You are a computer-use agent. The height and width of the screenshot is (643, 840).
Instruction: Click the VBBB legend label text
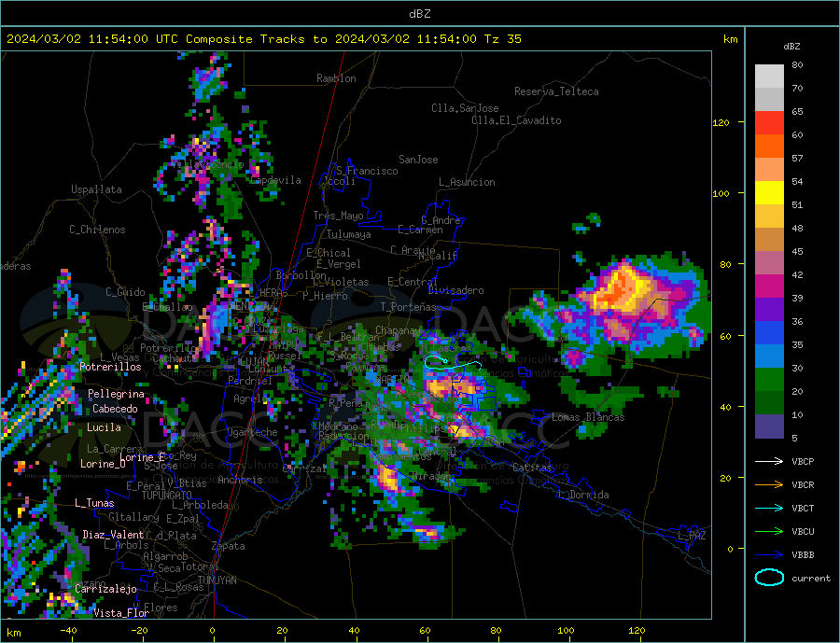803,555
